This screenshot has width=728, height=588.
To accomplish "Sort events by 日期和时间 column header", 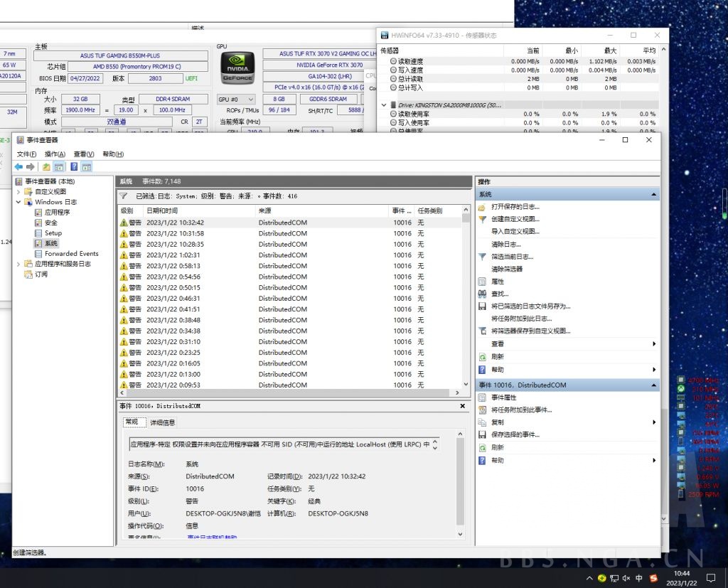I will (162, 211).
